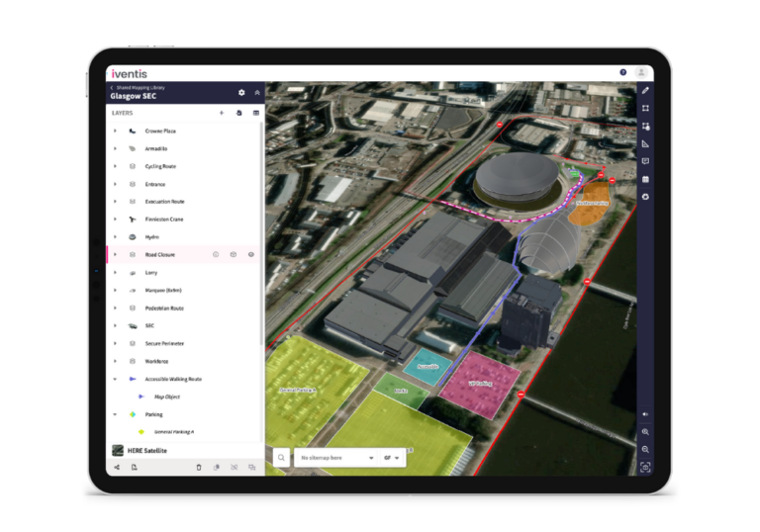Select the Map Object child item
Viewport: 760px width, 532px height.
[x=184, y=397]
